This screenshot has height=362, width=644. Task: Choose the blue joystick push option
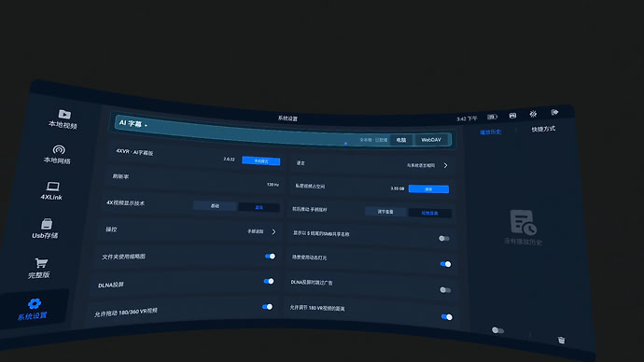(429, 213)
